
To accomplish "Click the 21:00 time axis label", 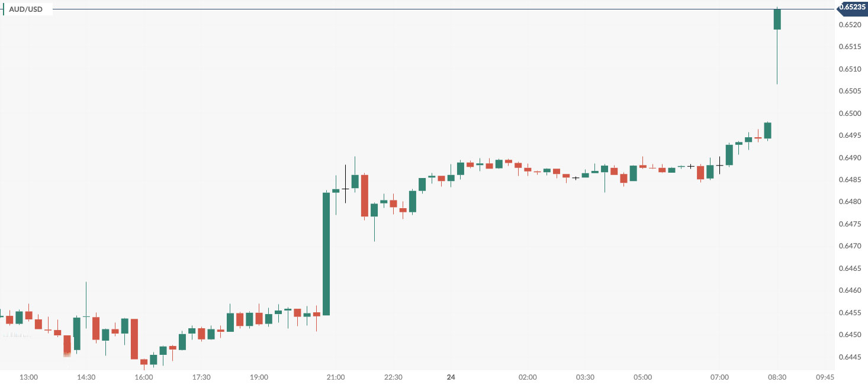I will tap(335, 377).
